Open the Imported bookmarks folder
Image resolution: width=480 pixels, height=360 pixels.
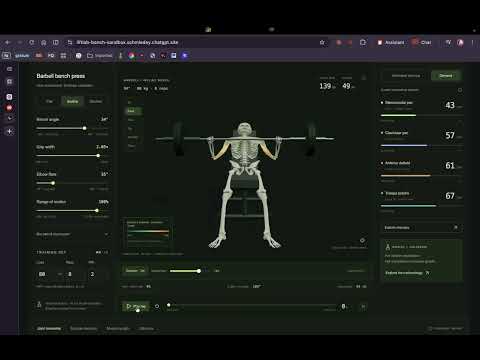point(100,55)
